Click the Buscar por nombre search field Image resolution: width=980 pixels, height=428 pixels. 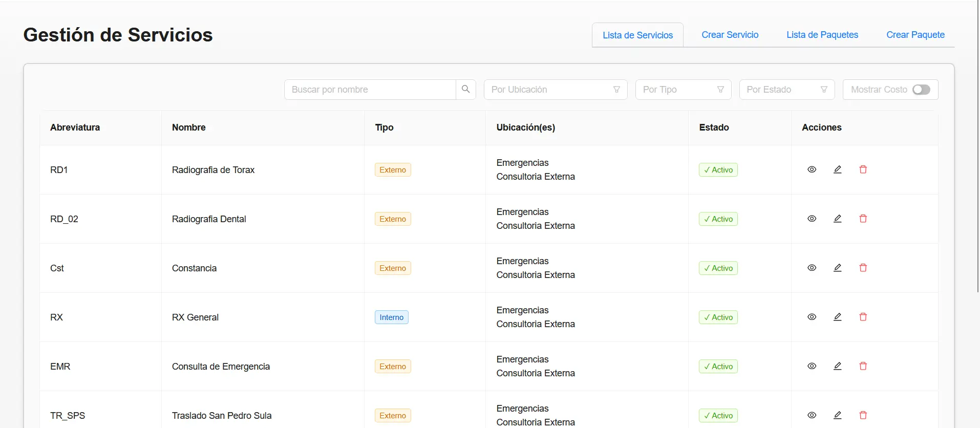click(x=370, y=90)
